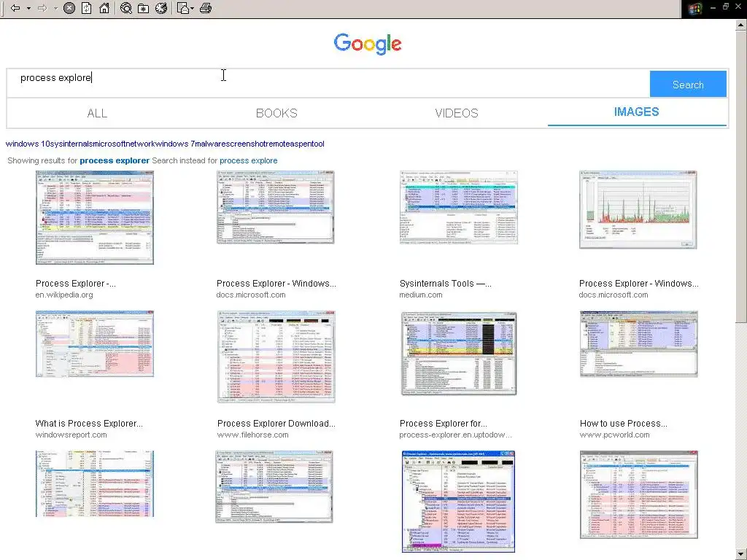The height and width of the screenshot is (560, 747).
Task: Open the Favorites folder icon
Action: [144, 8]
